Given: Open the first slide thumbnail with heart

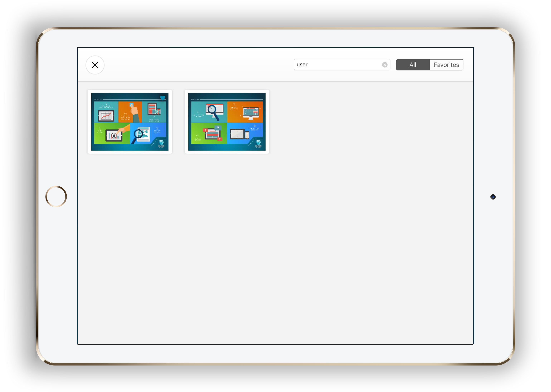Looking at the screenshot, I should tap(130, 122).
